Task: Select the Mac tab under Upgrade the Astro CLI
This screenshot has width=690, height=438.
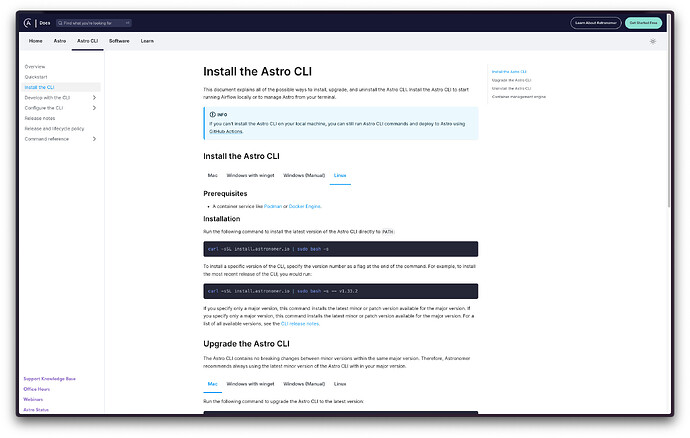Action: (213, 384)
